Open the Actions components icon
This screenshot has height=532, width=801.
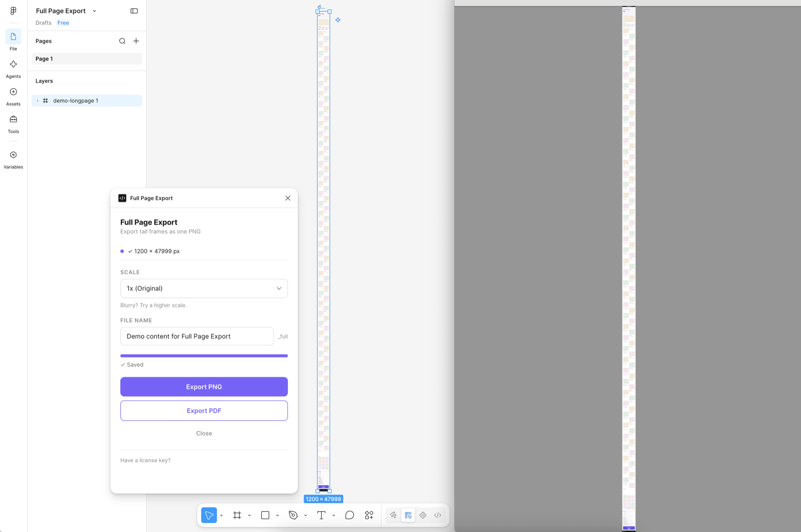(369, 515)
